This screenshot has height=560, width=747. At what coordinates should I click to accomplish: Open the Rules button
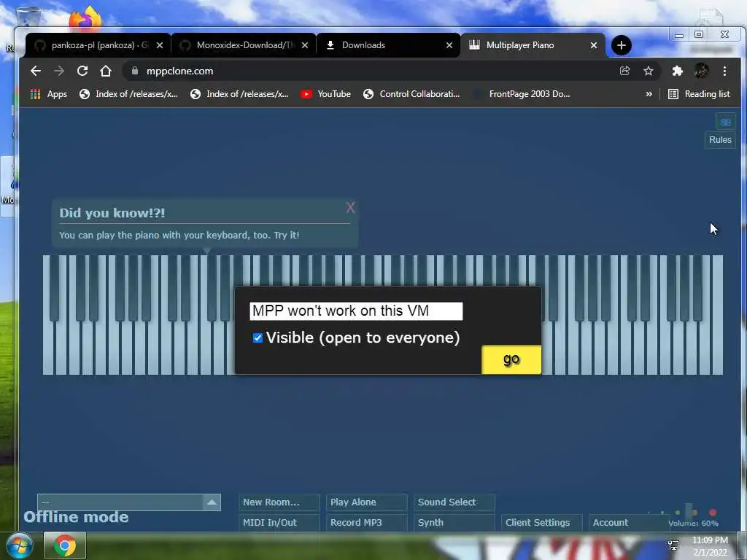(x=720, y=140)
